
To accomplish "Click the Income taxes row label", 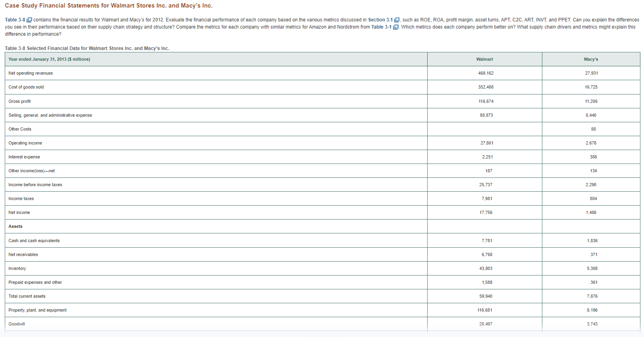I will [21, 198].
